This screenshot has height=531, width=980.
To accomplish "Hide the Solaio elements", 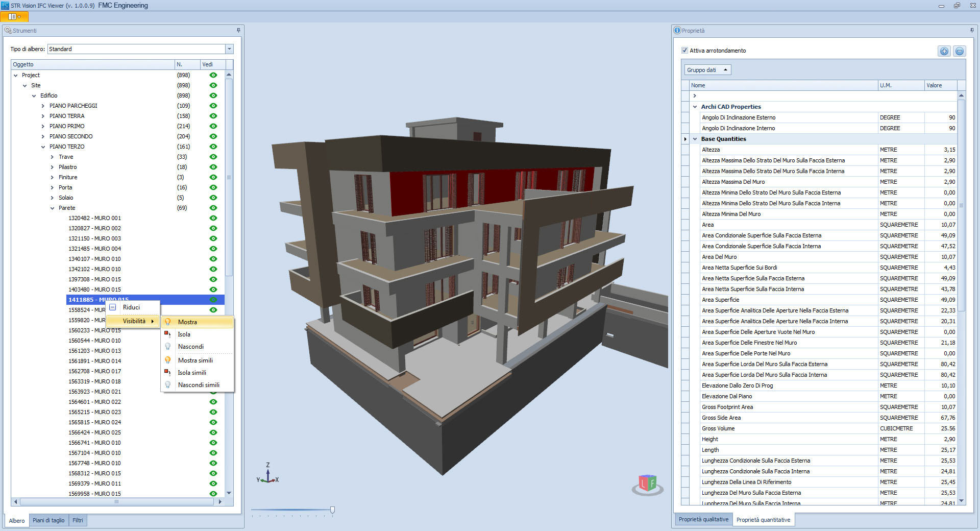I will click(213, 198).
